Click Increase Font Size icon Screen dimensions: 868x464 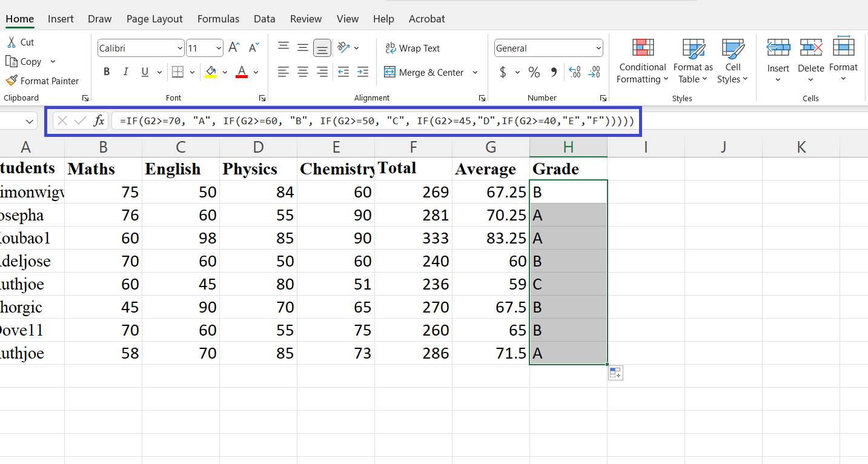click(x=234, y=48)
